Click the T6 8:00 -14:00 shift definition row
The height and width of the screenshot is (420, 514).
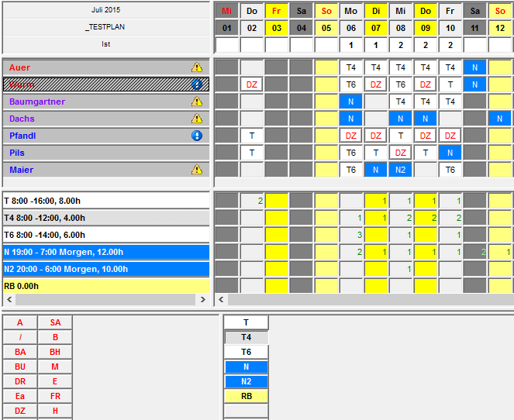click(105, 235)
